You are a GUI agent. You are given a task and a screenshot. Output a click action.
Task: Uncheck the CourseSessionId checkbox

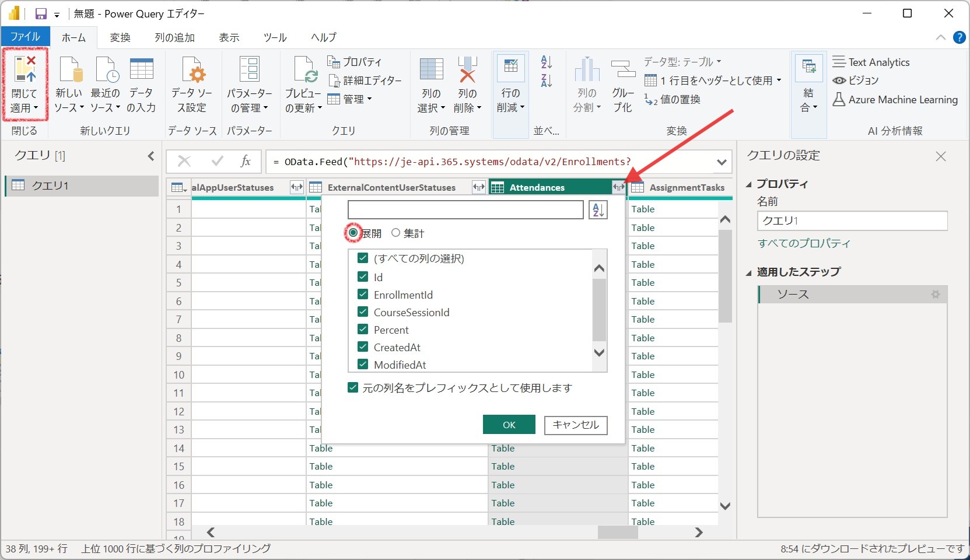click(363, 311)
